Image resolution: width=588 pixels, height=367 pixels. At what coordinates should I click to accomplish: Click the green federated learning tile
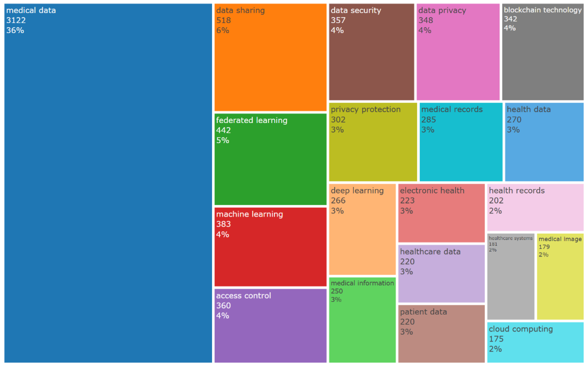pos(271,159)
